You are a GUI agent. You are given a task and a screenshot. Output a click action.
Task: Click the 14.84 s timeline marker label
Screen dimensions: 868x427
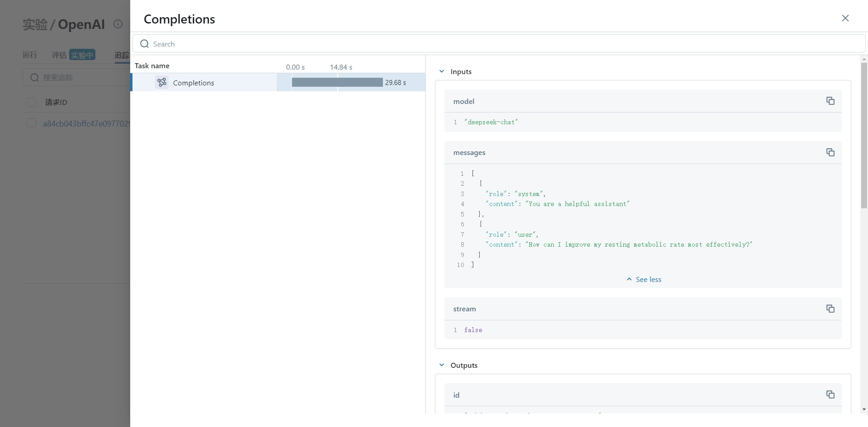[x=341, y=67]
